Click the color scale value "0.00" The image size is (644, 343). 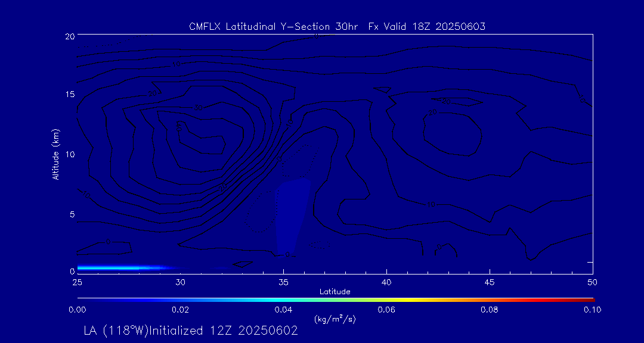tap(77, 310)
